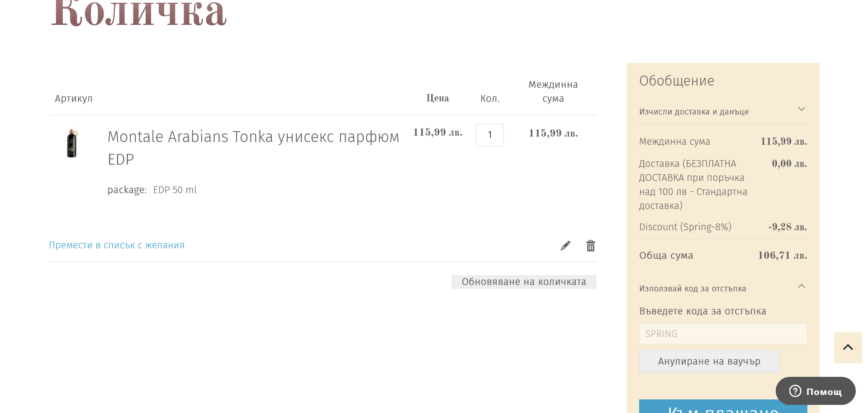Click Анулиране на ваучър button
Image resolution: width=868 pixels, height=413 pixels.
click(709, 361)
